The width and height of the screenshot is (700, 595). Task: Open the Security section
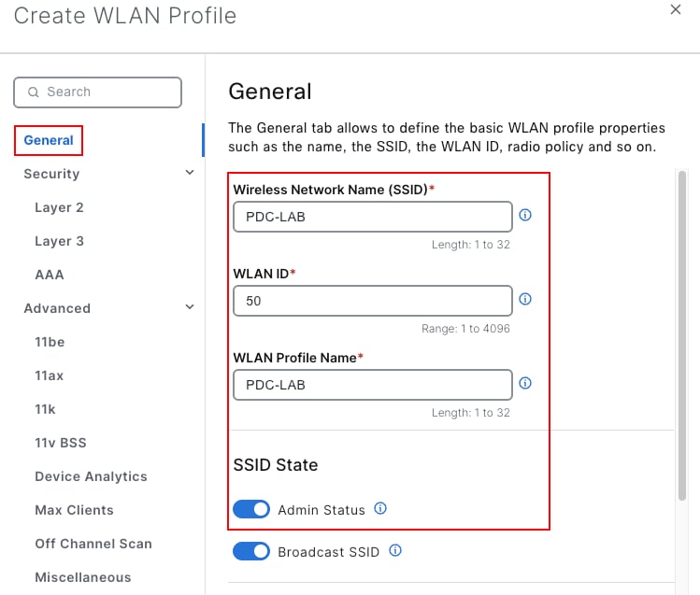pyautogui.click(x=51, y=174)
